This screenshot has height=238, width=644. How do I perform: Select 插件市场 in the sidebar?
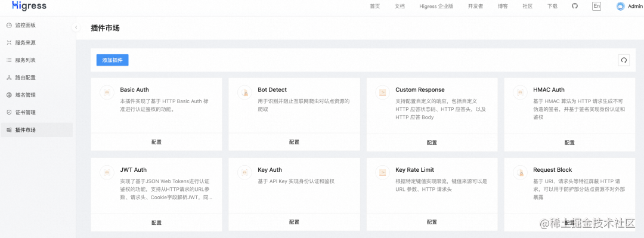(36, 130)
